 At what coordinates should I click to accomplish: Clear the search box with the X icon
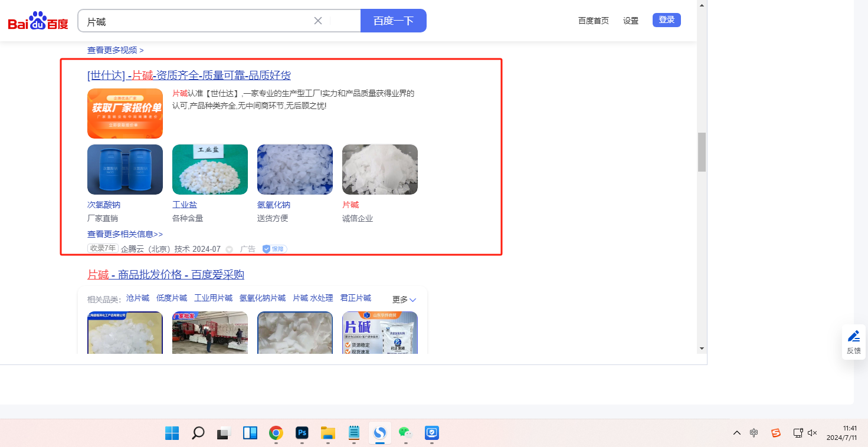[x=318, y=21]
